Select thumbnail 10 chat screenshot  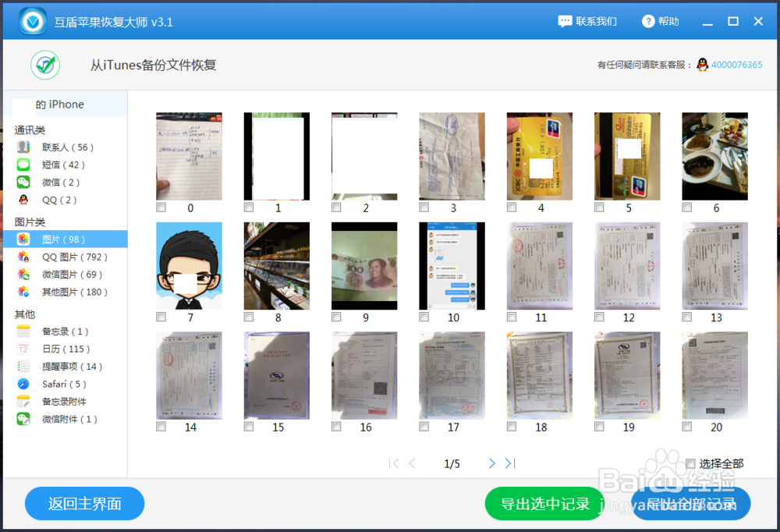pos(452,266)
